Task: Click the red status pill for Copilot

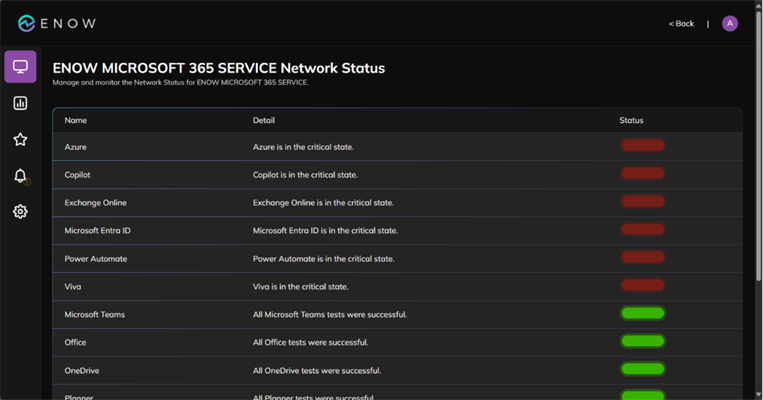Action: 643,173
